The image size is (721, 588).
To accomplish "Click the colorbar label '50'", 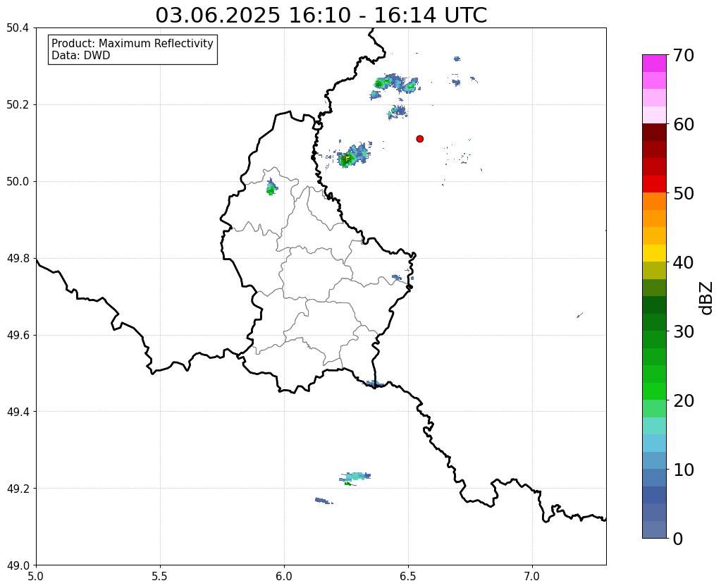I will pyautogui.click(x=684, y=193).
